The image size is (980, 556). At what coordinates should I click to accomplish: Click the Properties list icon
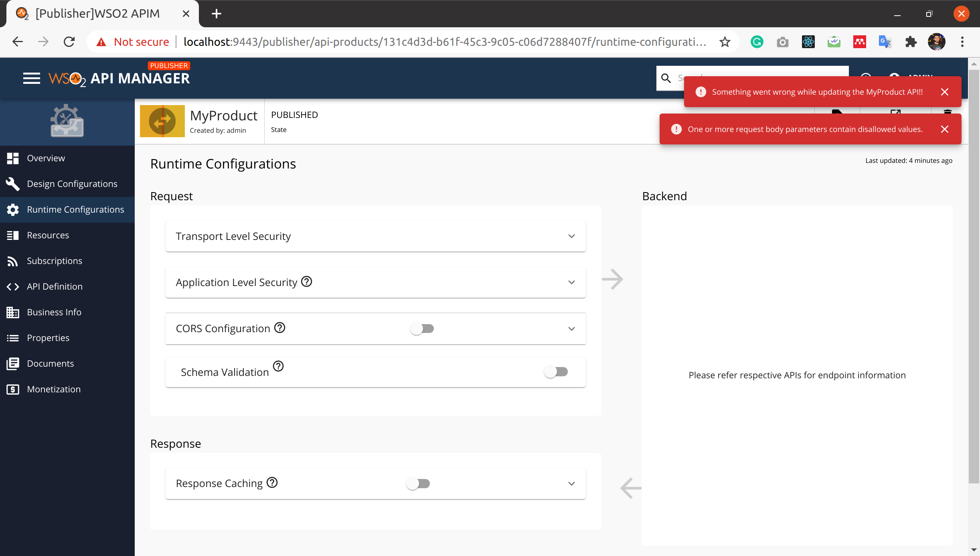click(13, 338)
